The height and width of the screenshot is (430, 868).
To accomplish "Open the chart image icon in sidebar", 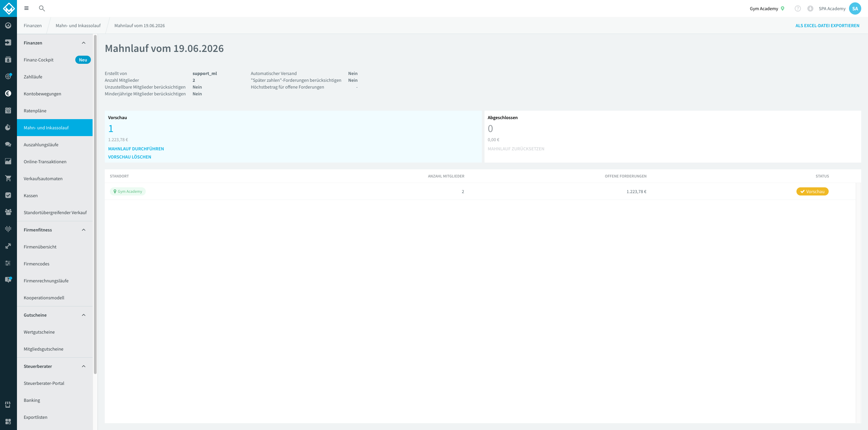I will [8, 161].
